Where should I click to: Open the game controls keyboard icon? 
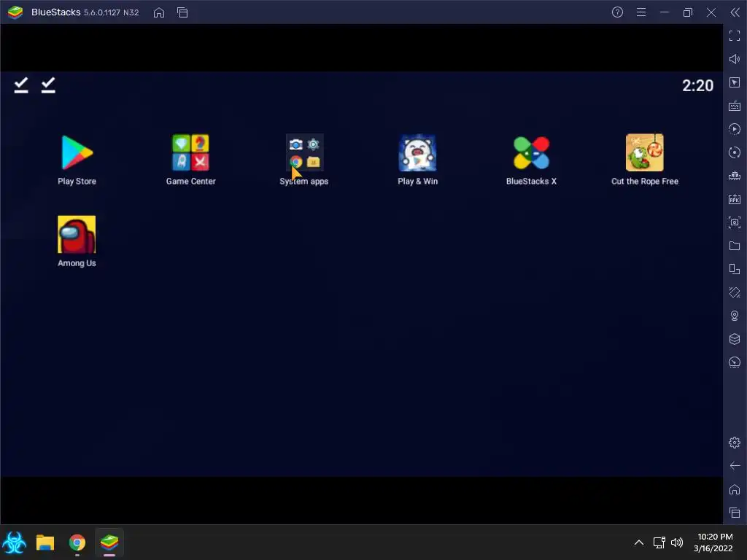(x=735, y=106)
